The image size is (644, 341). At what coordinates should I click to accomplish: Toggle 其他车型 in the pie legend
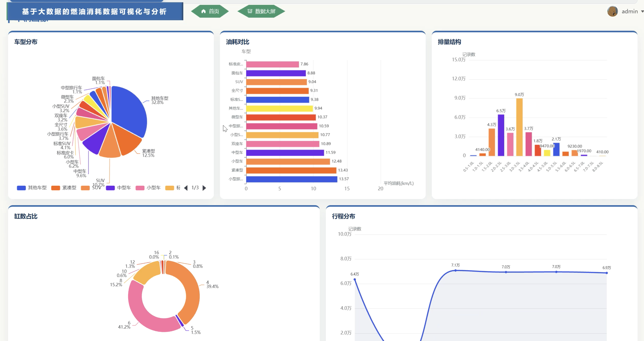32,188
